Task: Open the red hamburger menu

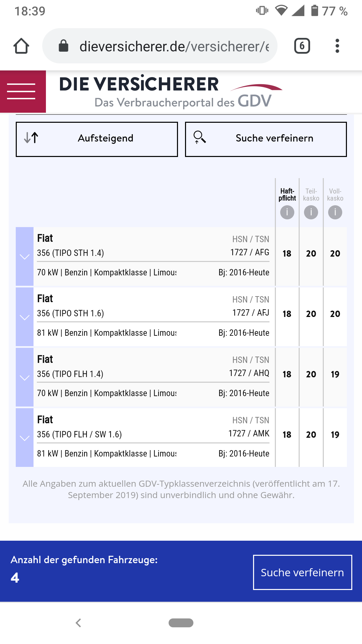Action: point(21,91)
